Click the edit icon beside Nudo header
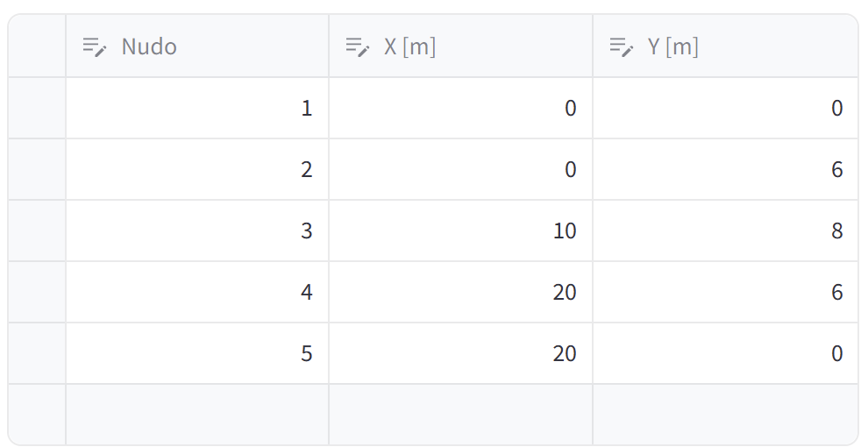868x447 pixels. tap(94, 47)
